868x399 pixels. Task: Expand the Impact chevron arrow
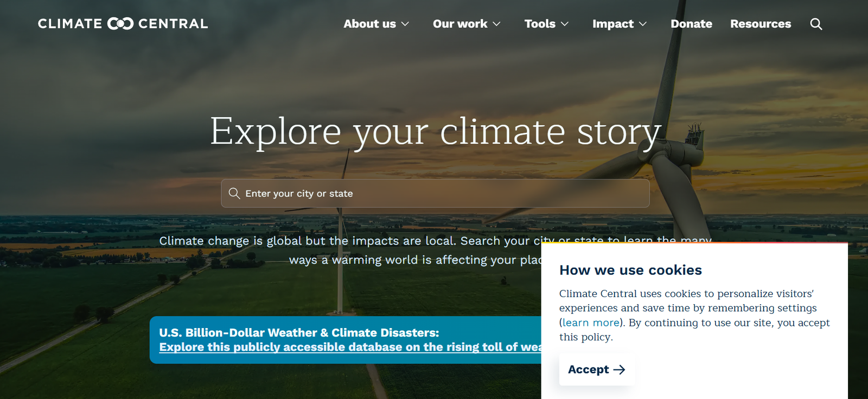pyautogui.click(x=643, y=24)
